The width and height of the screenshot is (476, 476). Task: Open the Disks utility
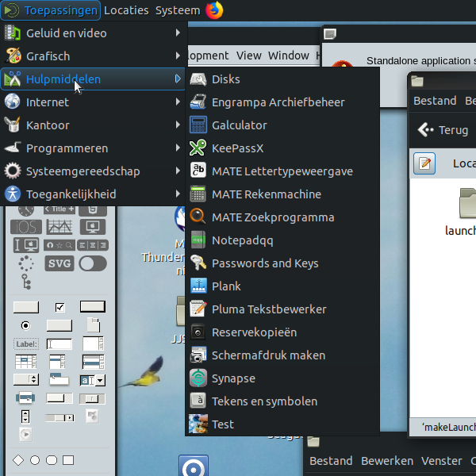225,79
